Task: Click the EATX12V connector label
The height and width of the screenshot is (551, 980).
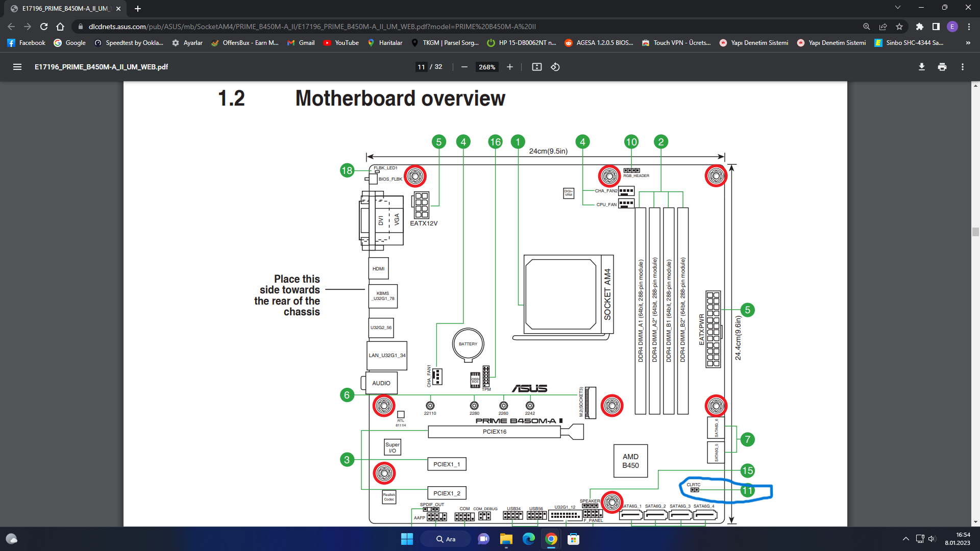Action: click(424, 223)
